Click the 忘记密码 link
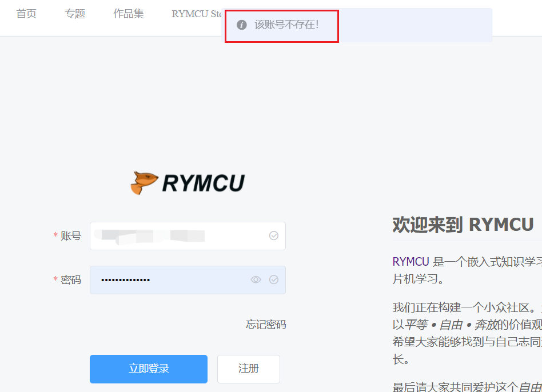The image size is (542, 392). 265,324
